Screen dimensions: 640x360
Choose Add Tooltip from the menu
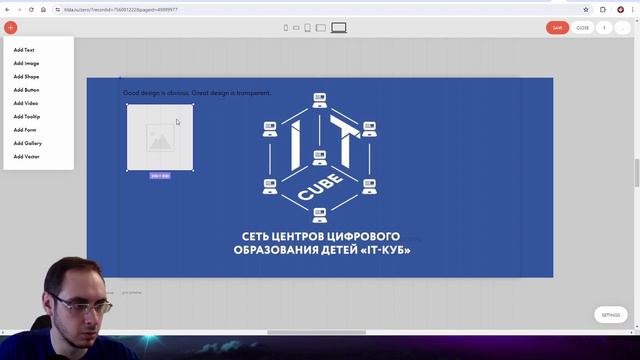pos(27,117)
